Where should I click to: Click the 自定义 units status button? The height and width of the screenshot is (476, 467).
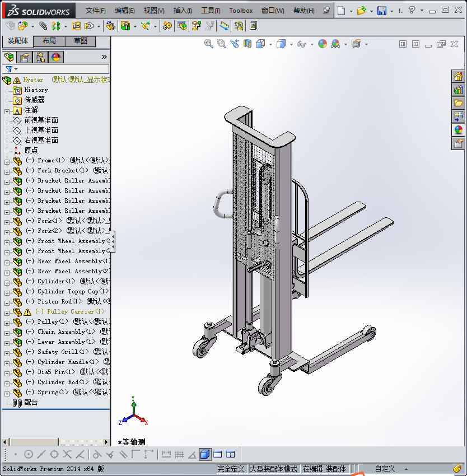point(385,469)
